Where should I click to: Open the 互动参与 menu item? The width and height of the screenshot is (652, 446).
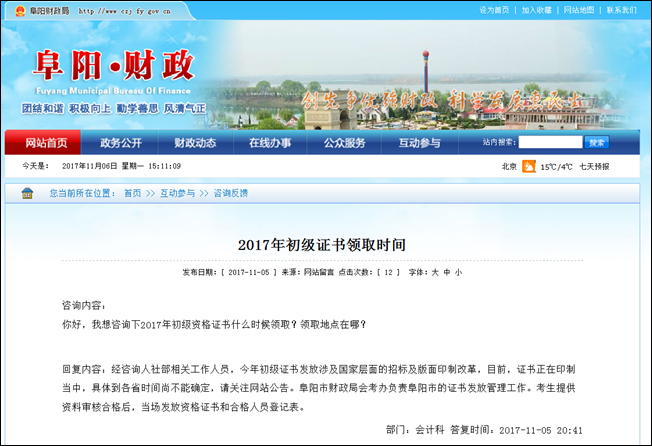point(419,143)
